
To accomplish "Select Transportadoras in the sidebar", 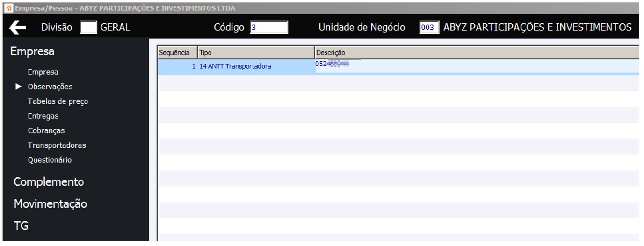I will point(57,145).
